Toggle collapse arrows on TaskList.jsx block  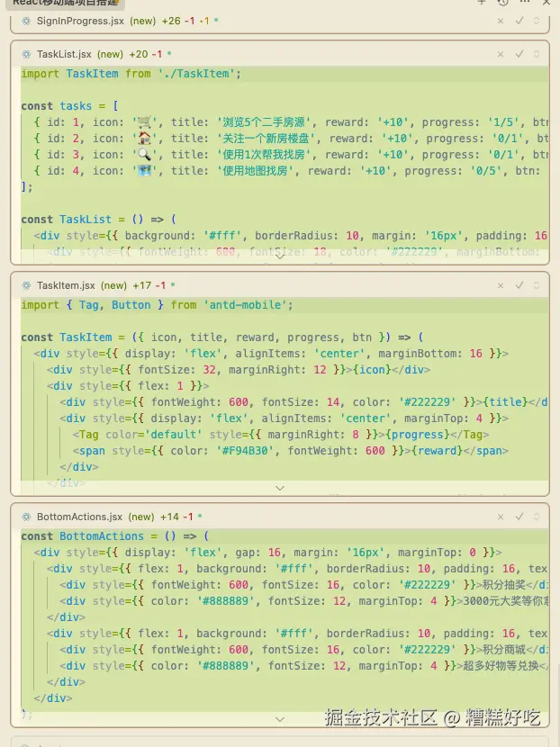[x=537, y=54]
